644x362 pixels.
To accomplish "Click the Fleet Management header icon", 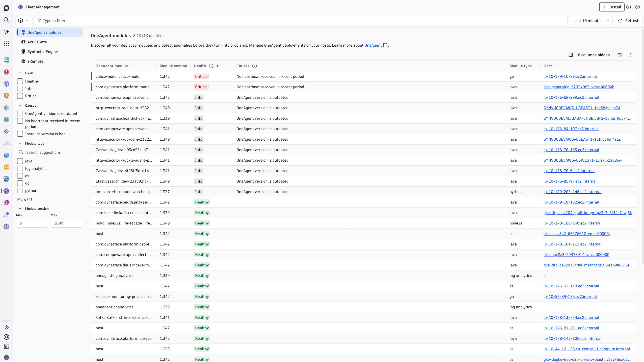I will (x=20, y=7).
